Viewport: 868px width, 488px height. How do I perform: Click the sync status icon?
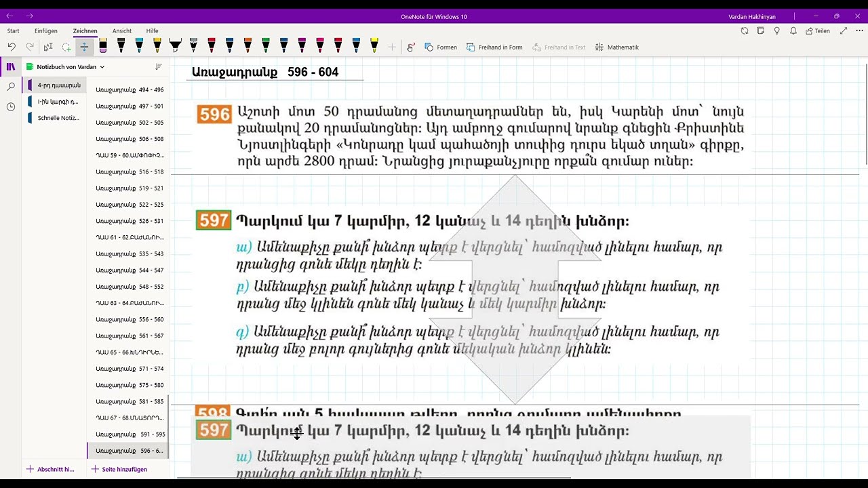[x=745, y=30]
